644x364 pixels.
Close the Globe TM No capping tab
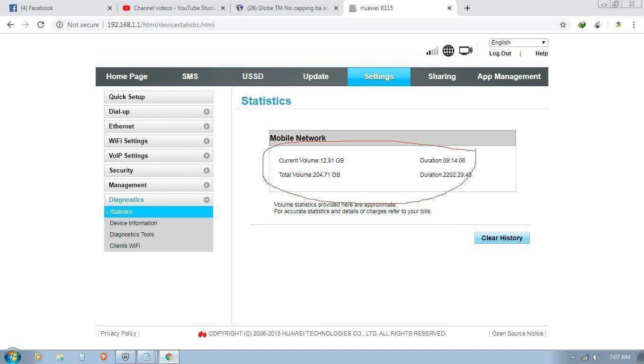pyautogui.click(x=336, y=8)
